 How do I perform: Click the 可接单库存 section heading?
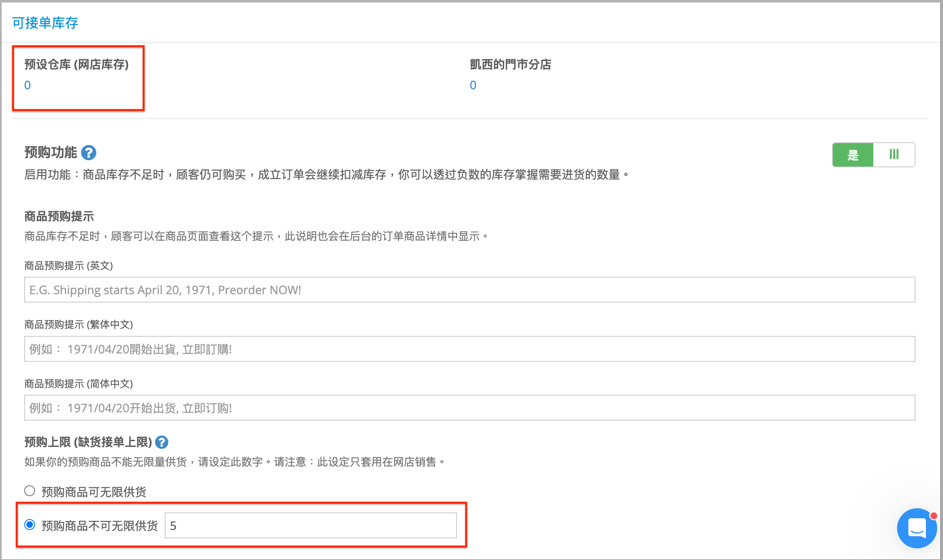coord(45,23)
